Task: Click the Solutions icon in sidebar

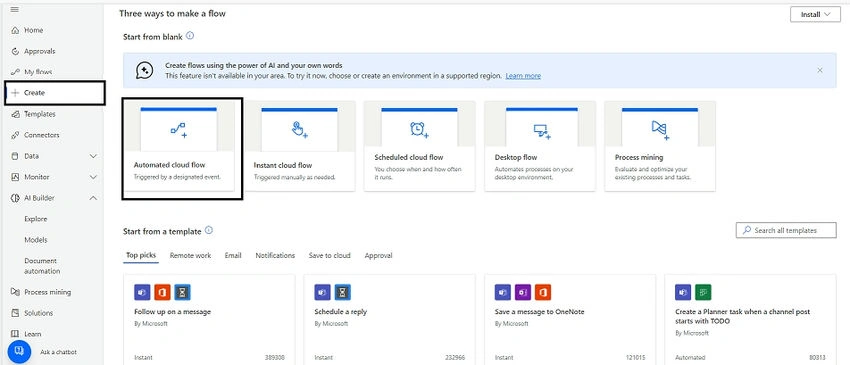Action: (x=15, y=313)
